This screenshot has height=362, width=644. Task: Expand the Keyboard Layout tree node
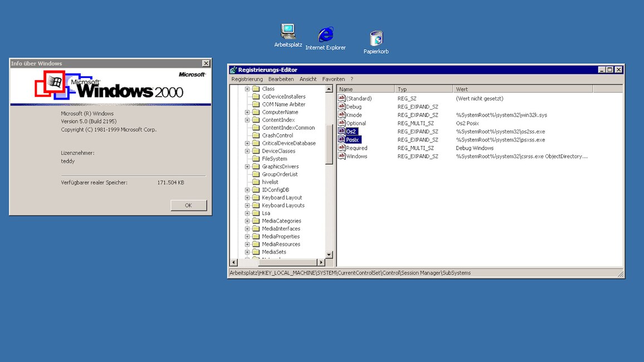[247, 198]
